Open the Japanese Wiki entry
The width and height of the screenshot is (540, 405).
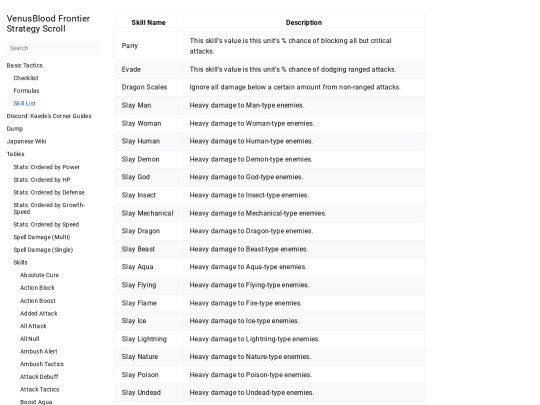[27, 142]
